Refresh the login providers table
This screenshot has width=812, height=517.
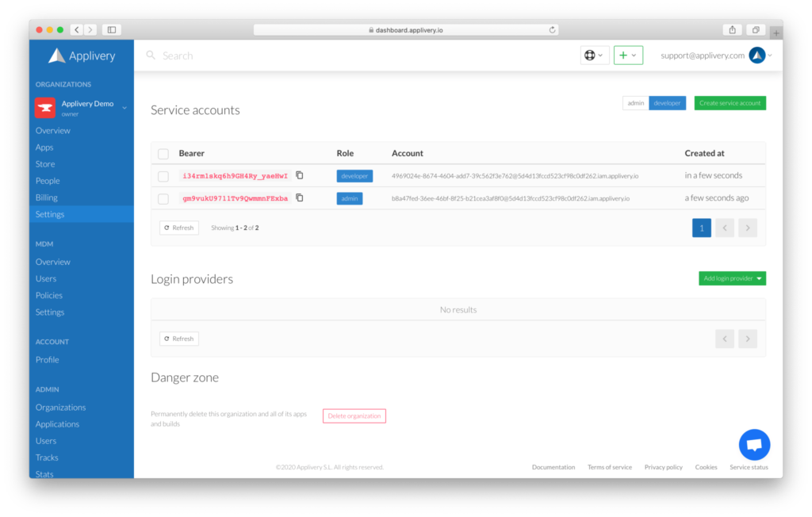pyautogui.click(x=179, y=339)
